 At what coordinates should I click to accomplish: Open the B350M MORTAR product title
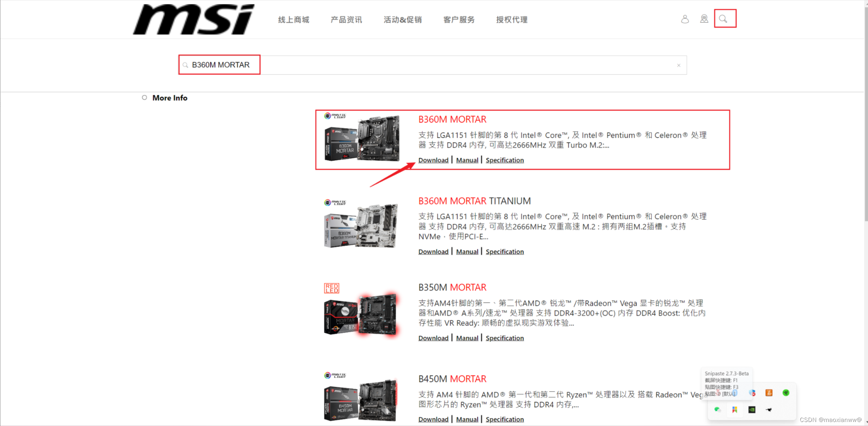pos(452,287)
